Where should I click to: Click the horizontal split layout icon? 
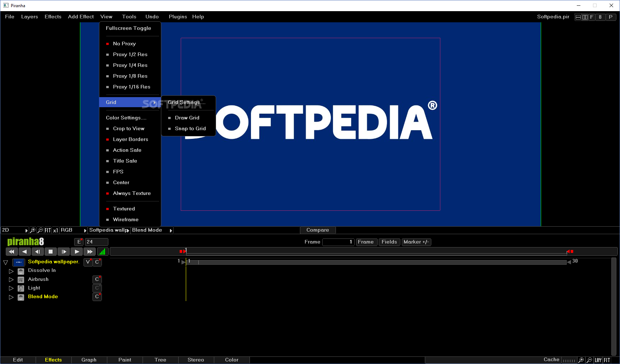[x=578, y=17]
